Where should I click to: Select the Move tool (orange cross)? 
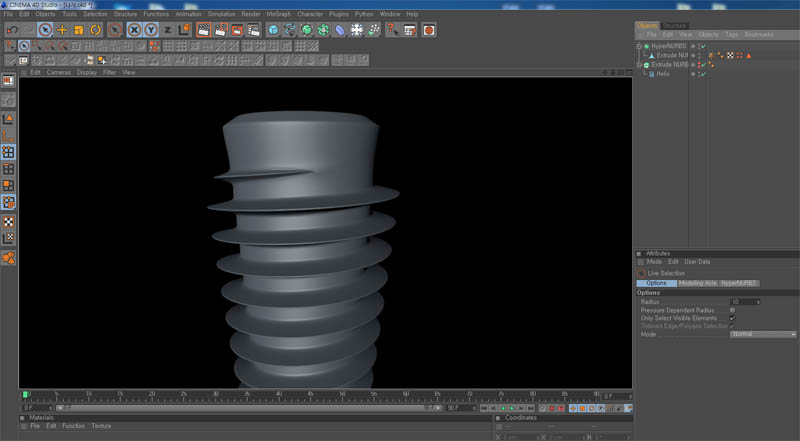point(62,30)
